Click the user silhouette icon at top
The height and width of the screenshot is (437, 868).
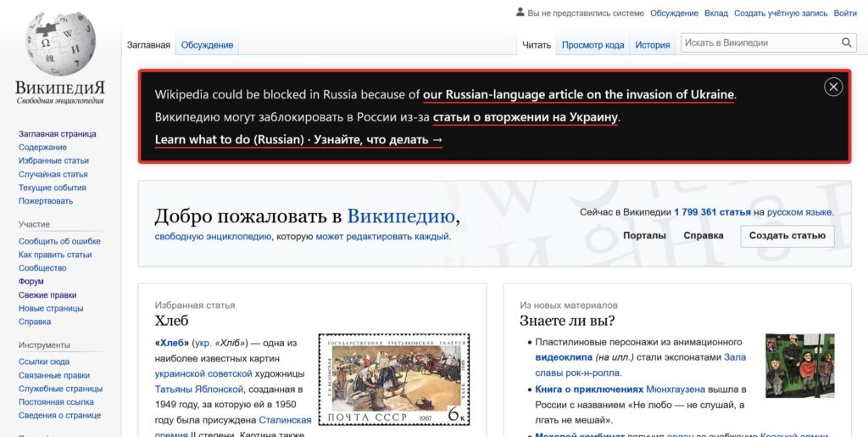[520, 13]
